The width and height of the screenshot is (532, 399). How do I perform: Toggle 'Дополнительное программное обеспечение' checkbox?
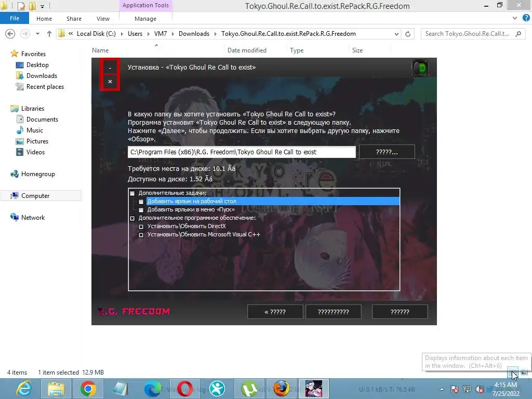132,218
